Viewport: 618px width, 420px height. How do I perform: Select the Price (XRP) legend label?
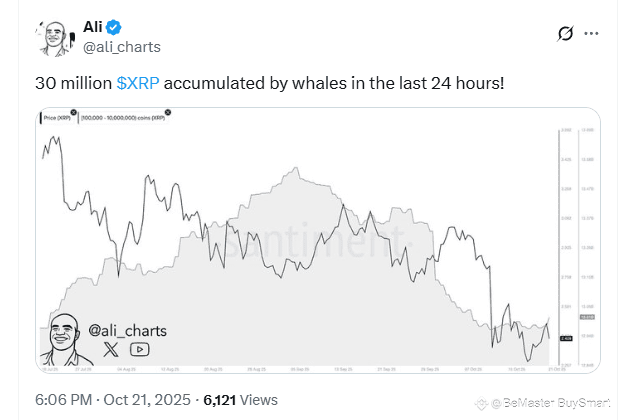[57, 118]
